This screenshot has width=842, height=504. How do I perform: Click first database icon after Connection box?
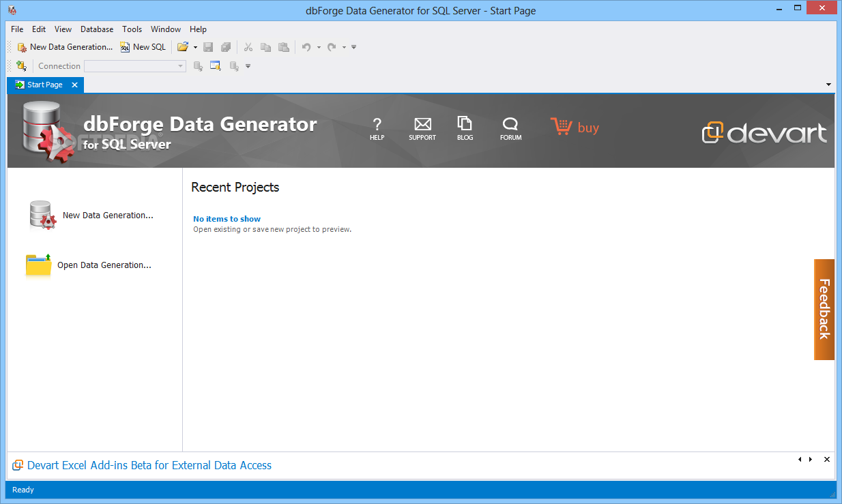pos(198,66)
